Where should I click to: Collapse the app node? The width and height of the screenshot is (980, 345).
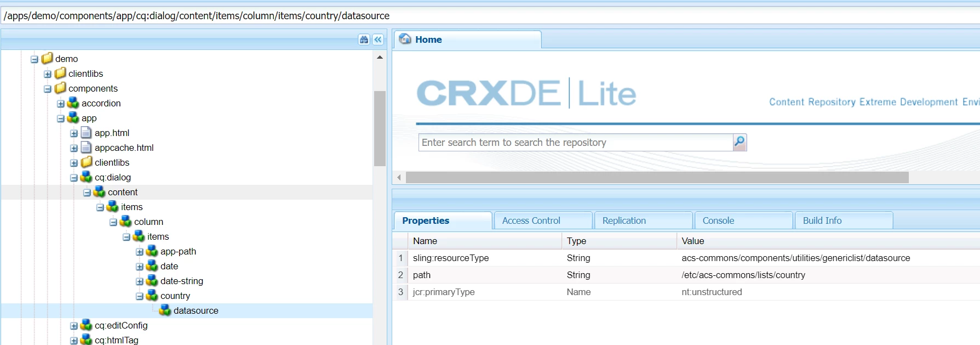(61, 118)
